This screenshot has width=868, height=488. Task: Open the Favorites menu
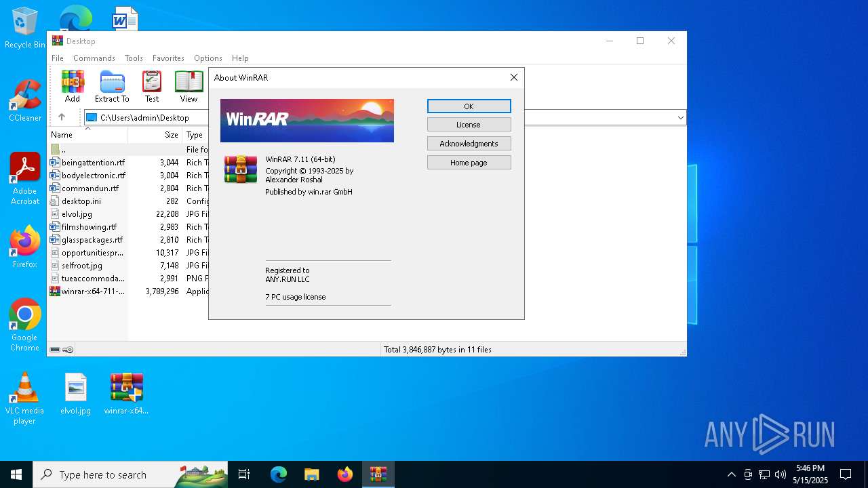point(168,58)
